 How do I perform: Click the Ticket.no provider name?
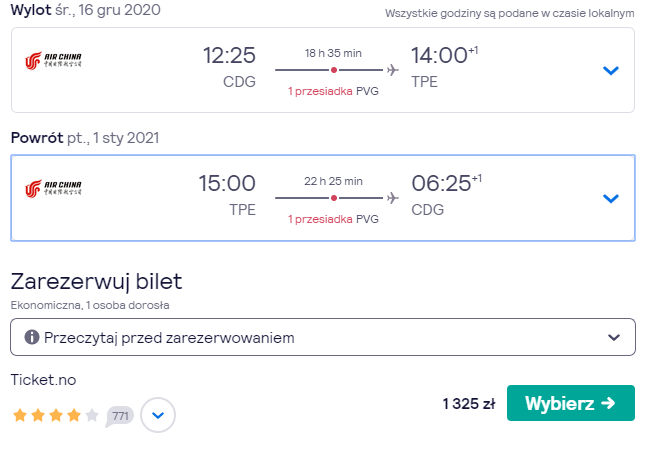(x=43, y=380)
